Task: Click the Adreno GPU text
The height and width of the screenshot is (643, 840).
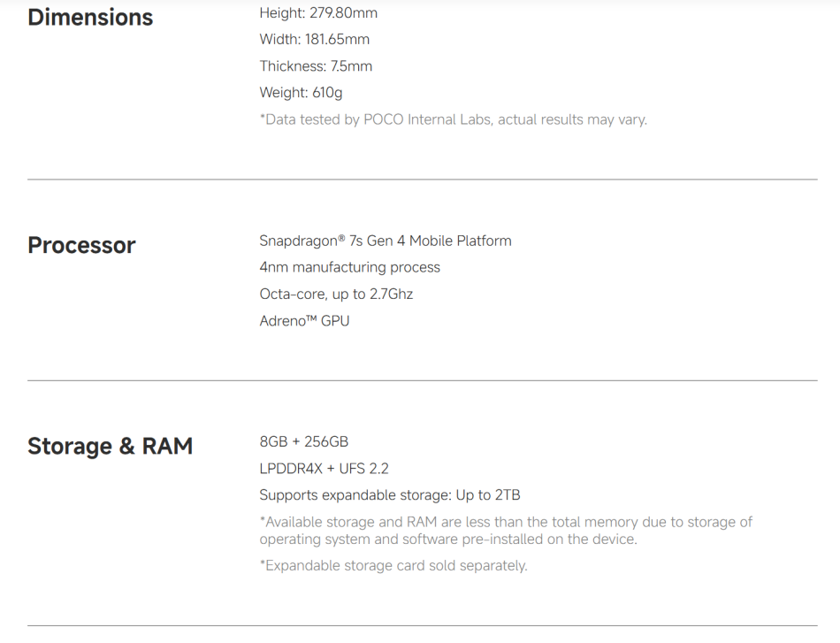Action: [x=304, y=321]
